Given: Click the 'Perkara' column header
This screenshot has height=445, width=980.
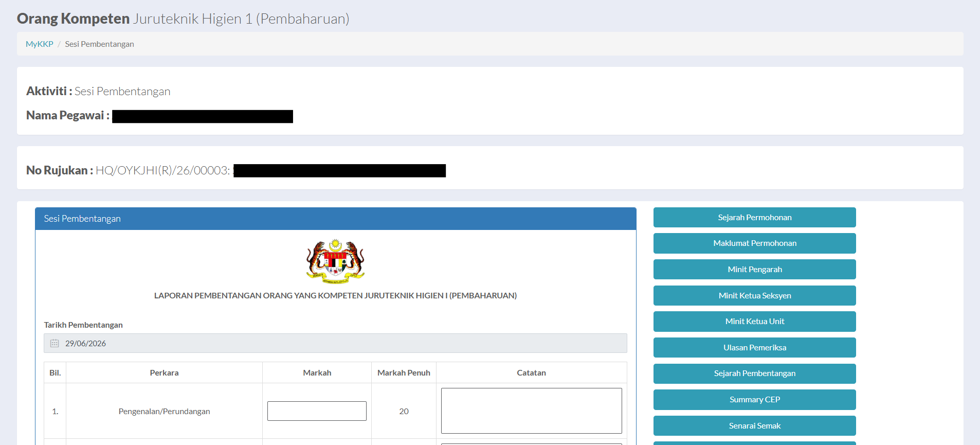Looking at the screenshot, I should pyautogui.click(x=164, y=373).
